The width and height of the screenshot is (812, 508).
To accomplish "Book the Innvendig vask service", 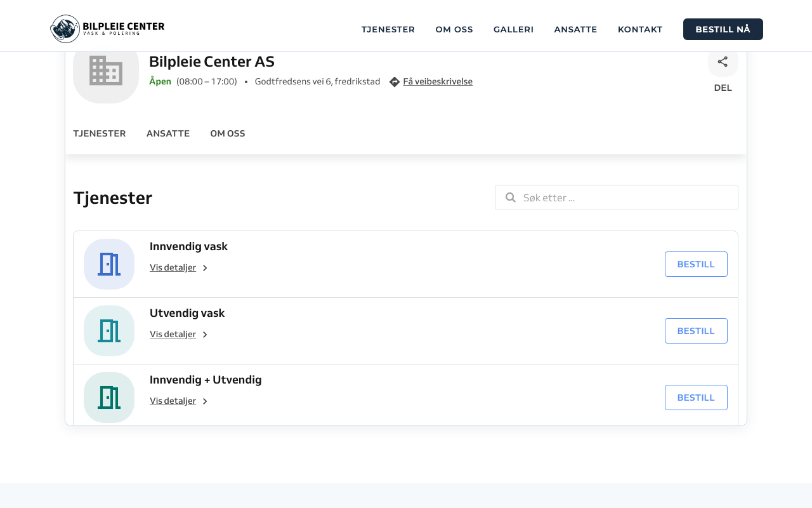I will tap(696, 264).
